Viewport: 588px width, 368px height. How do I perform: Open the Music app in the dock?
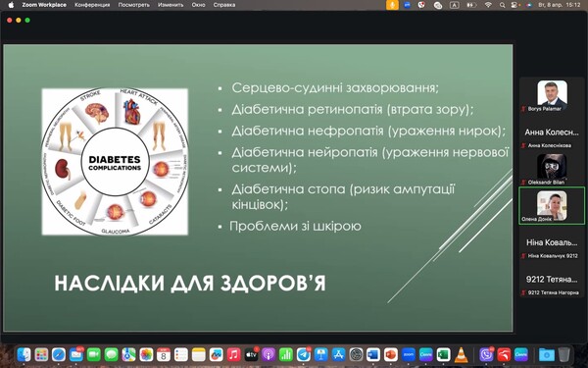coord(233,354)
